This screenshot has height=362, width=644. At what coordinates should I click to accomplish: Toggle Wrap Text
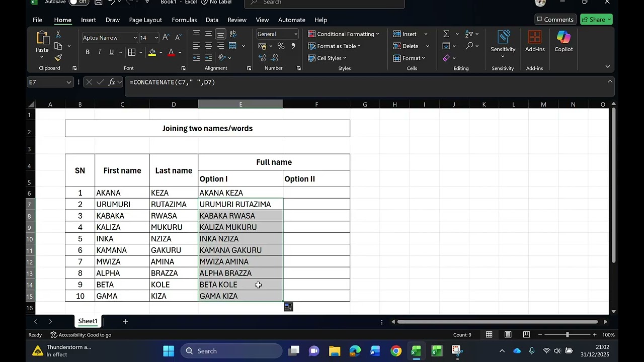pos(233,34)
